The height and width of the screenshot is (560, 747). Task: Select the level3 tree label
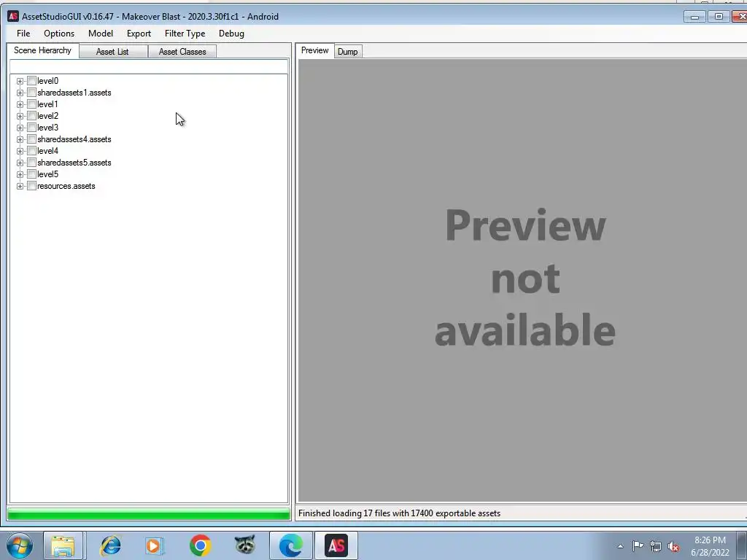click(47, 128)
